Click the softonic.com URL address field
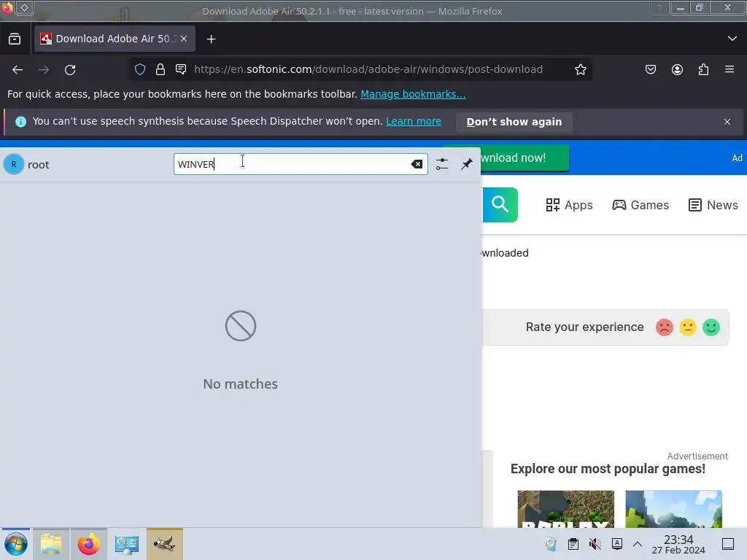747x560 pixels. tap(368, 69)
